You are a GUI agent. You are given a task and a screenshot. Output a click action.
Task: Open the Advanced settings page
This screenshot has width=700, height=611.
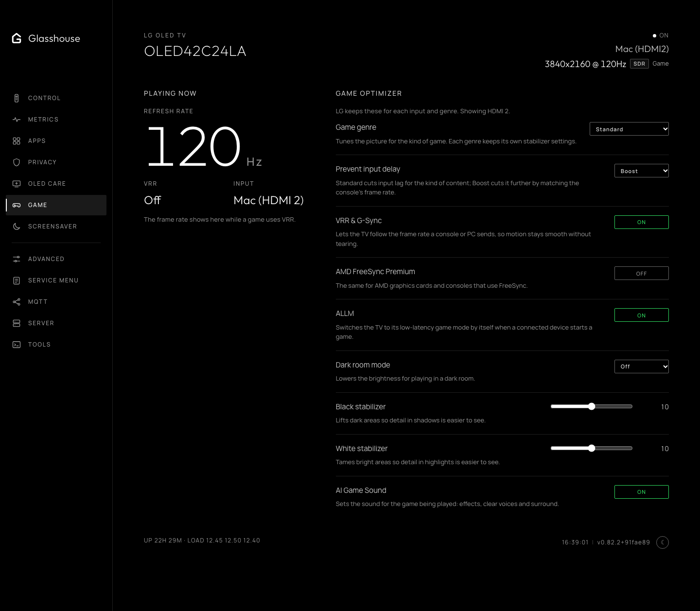click(56, 259)
